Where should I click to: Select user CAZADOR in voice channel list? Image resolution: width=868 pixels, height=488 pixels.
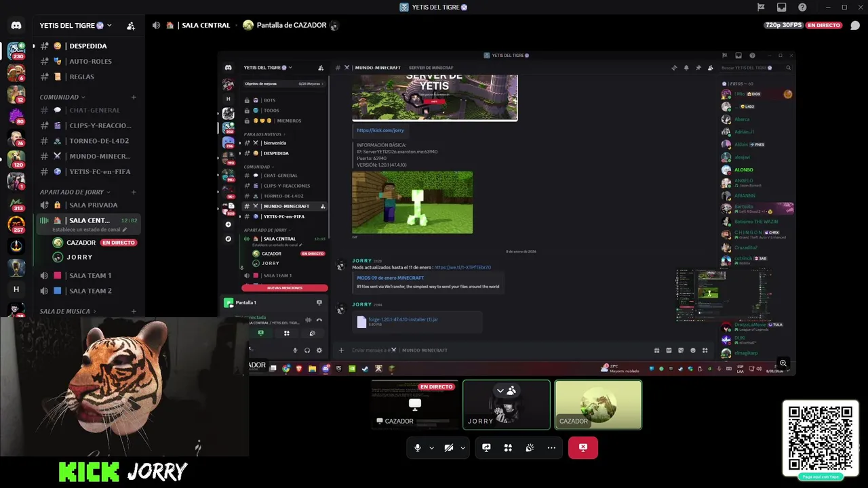tap(81, 243)
